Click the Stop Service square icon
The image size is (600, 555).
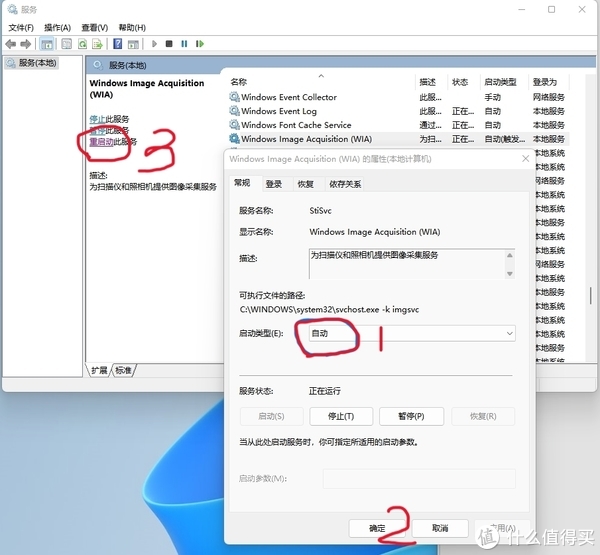pyautogui.click(x=169, y=44)
